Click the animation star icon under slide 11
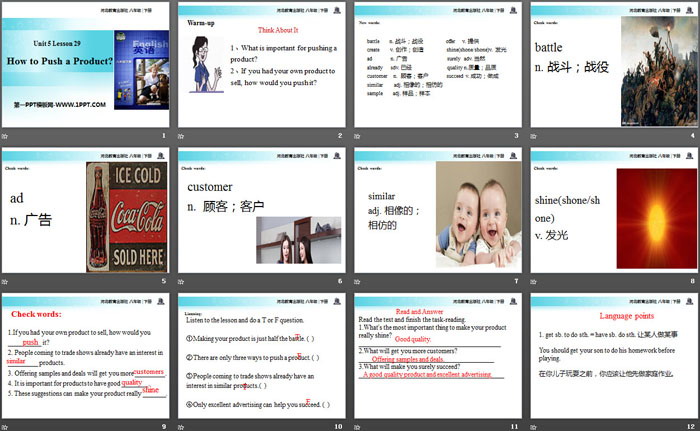Image resolution: width=700 pixels, height=431 pixels. 357,427
